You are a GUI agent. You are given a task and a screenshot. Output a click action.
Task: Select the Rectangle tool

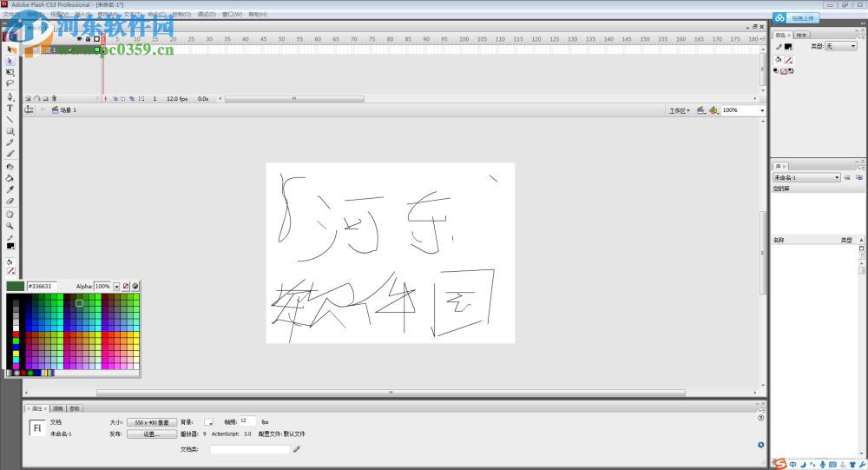coord(10,131)
